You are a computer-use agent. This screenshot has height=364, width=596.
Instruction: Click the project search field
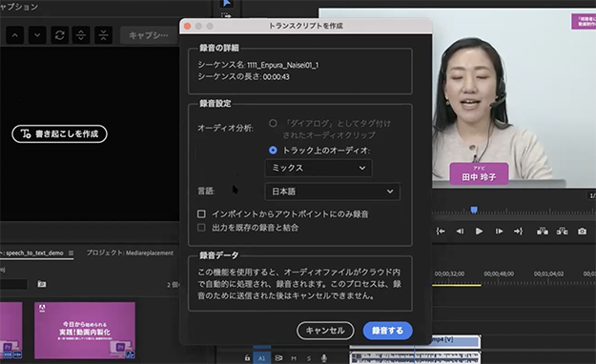(x=13, y=284)
